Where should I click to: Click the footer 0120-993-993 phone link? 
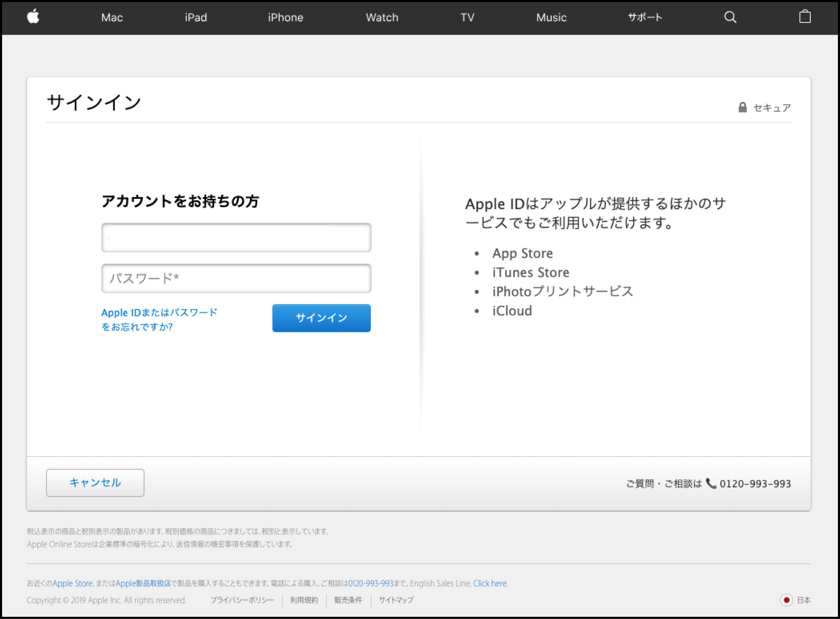[x=371, y=583]
